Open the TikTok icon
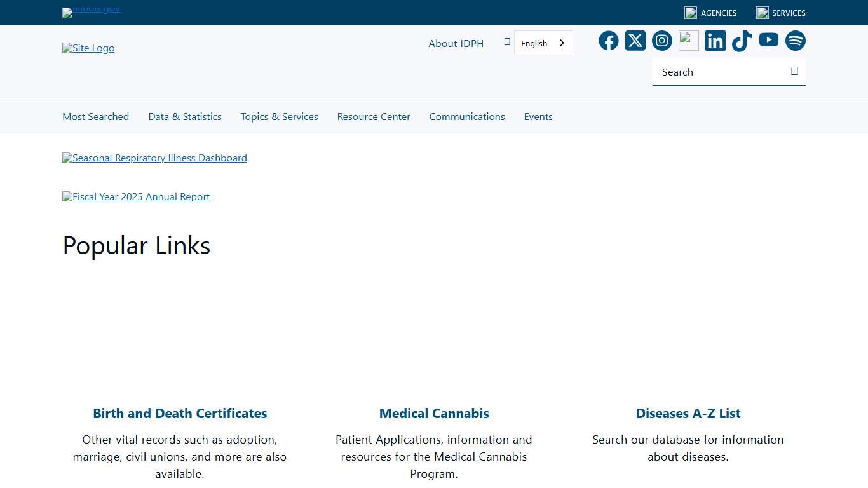Viewport: 868px width, 488px height. coord(742,40)
